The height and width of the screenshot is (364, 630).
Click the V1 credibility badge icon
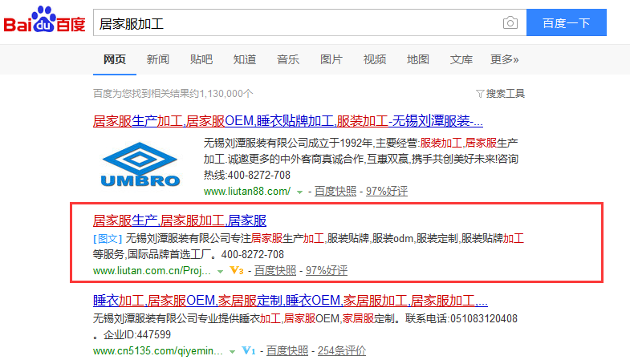pyautogui.click(x=248, y=351)
